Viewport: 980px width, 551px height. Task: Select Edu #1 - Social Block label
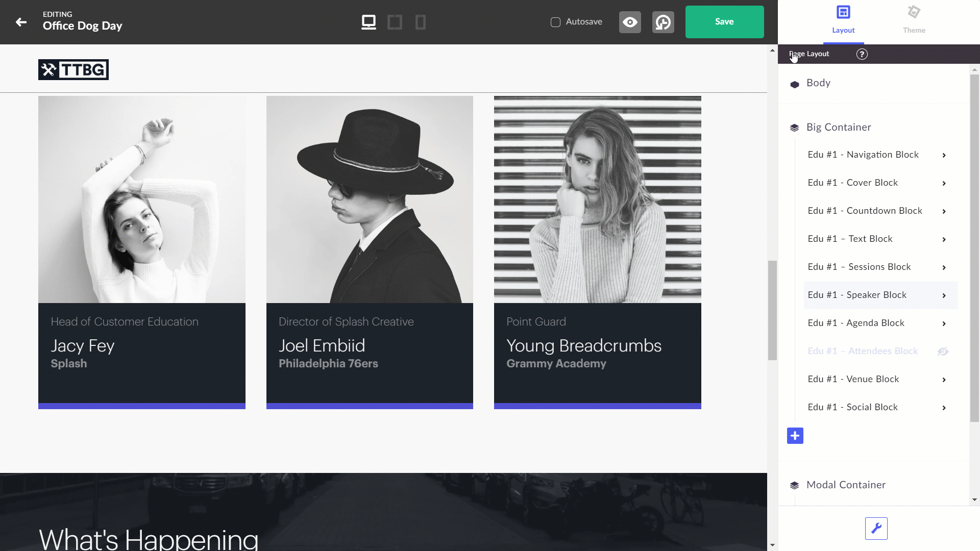(852, 407)
